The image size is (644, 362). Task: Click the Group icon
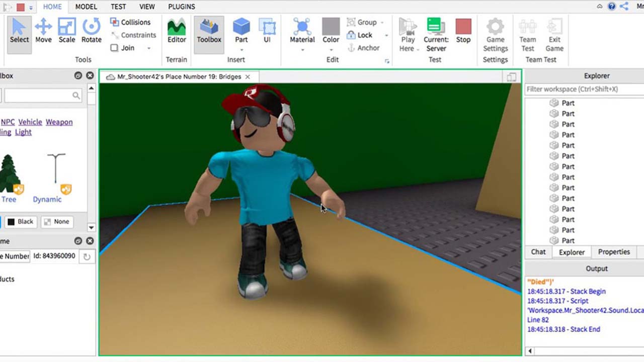point(351,22)
